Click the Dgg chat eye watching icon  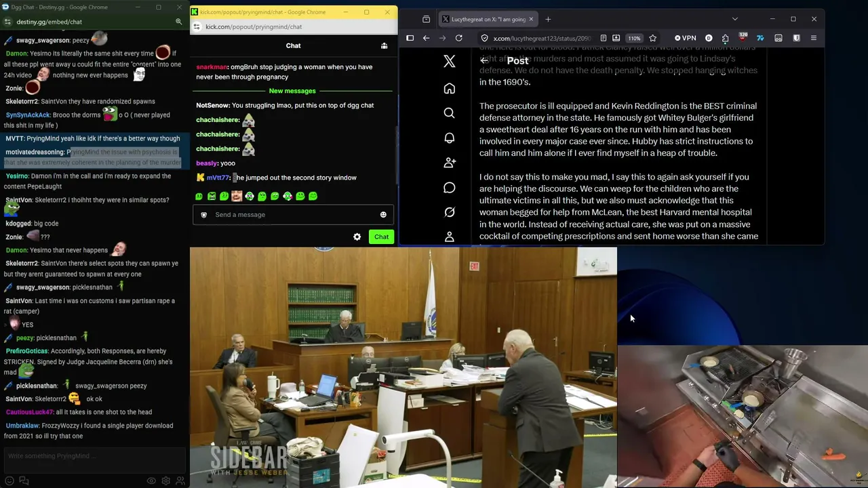pos(151,481)
